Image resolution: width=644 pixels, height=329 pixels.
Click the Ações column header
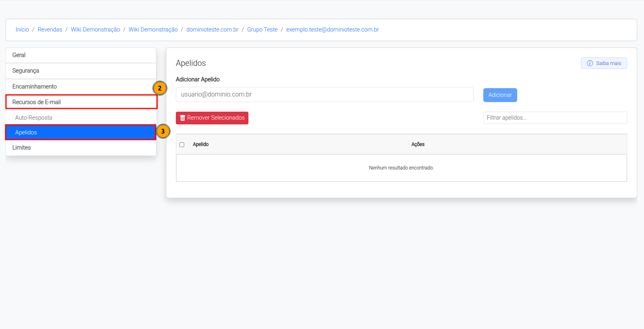[418, 144]
